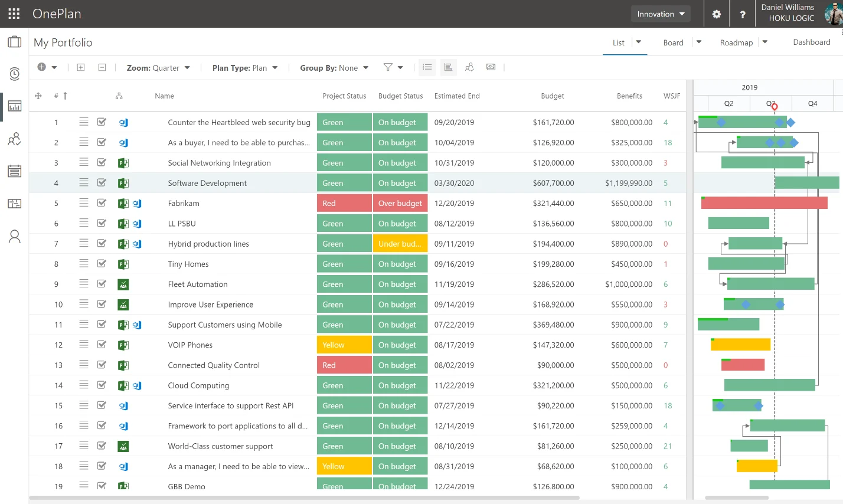Expand the Group By: None dropdown
This screenshot has height=504, width=843.
[334, 68]
